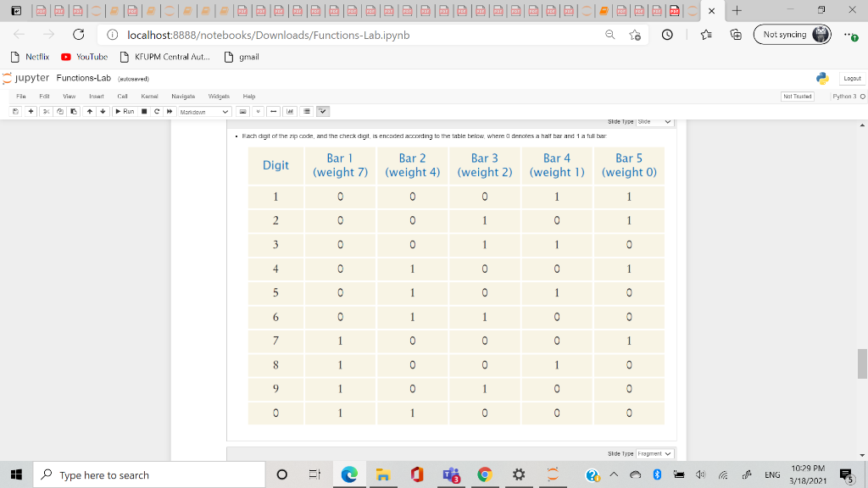Rename the notebook title Functions-Lab

(84, 78)
